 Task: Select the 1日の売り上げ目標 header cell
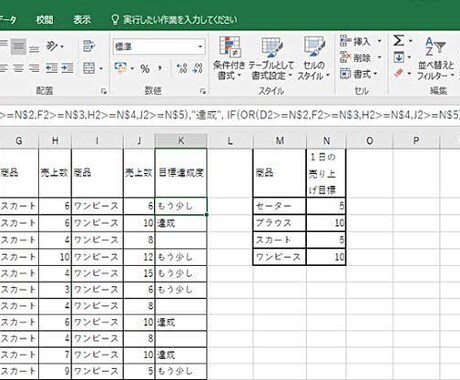(326, 173)
